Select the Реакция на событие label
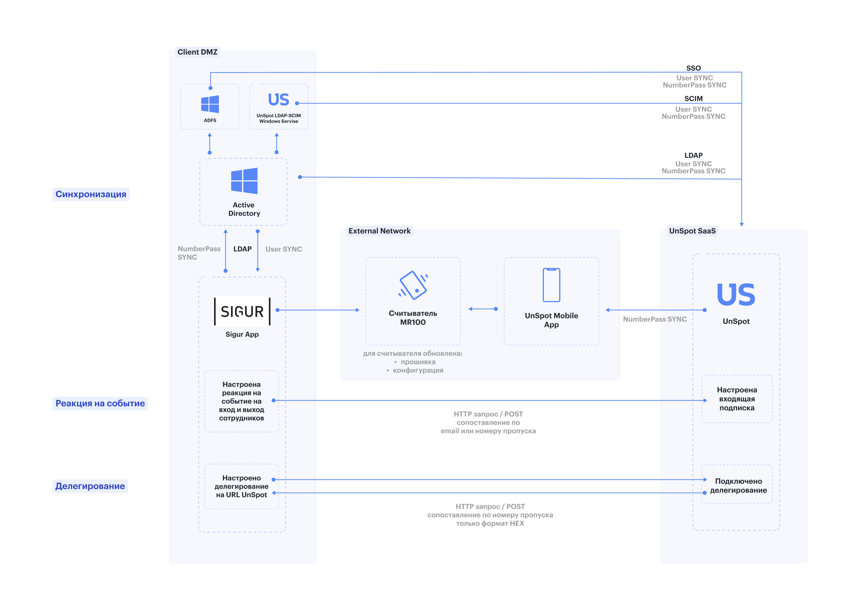The width and height of the screenshot is (868, 590). click(100, 403)
